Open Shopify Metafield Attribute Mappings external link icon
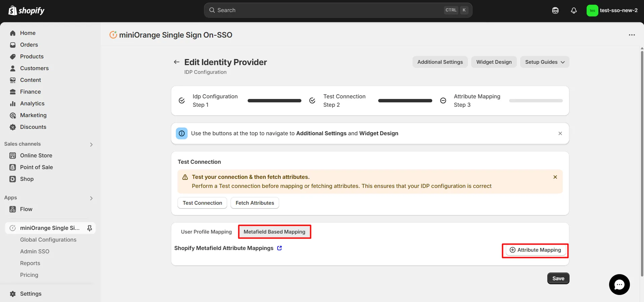Screen dimensions: 644x302 280,248
